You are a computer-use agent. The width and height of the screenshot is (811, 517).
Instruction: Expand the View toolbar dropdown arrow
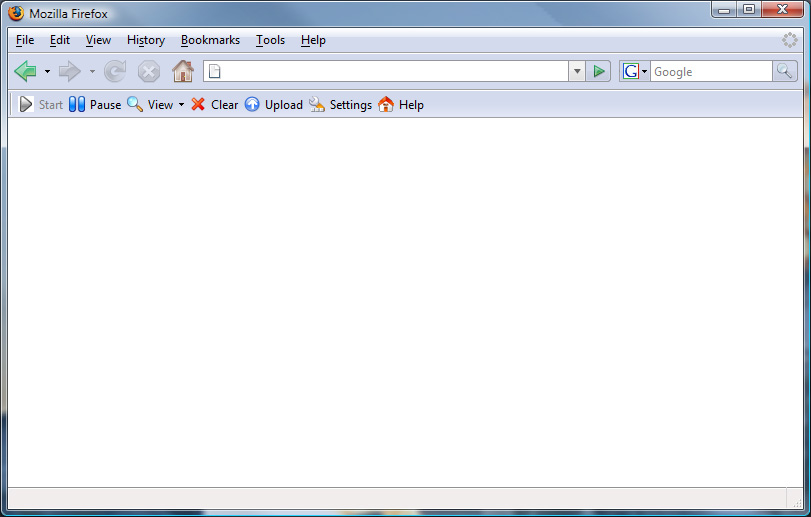[x=181, y=104]
